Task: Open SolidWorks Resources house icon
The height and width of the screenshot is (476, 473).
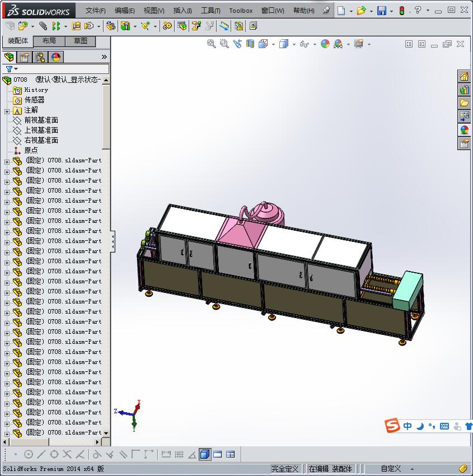Action: pos(464,76)
